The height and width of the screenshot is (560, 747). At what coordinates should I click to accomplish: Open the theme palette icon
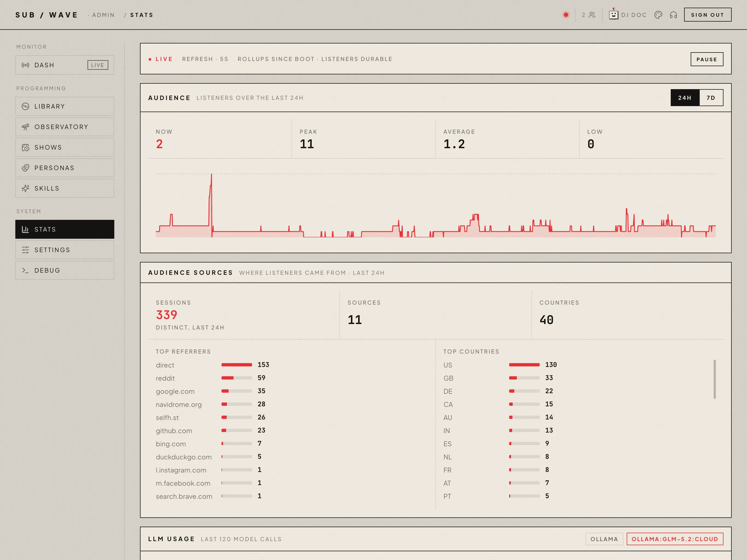(x=658, y=15)
